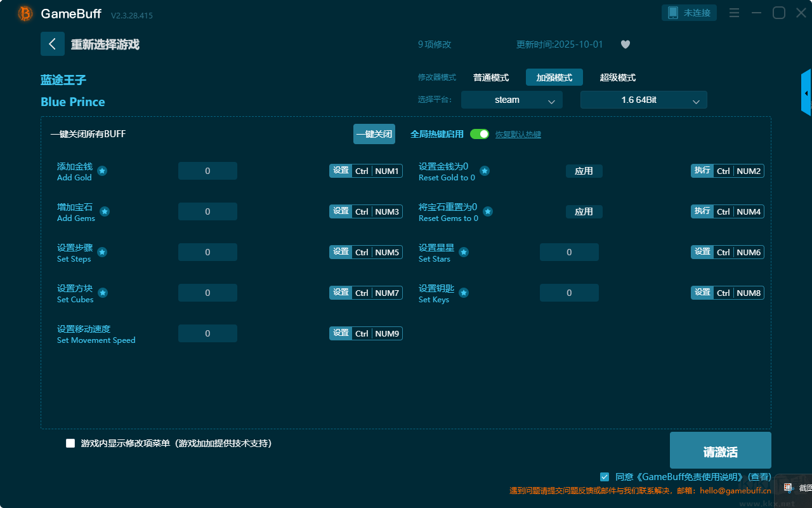Click the Set Steps value field
Viewport: 812px width, 508px height.
(x=207, y=252)
